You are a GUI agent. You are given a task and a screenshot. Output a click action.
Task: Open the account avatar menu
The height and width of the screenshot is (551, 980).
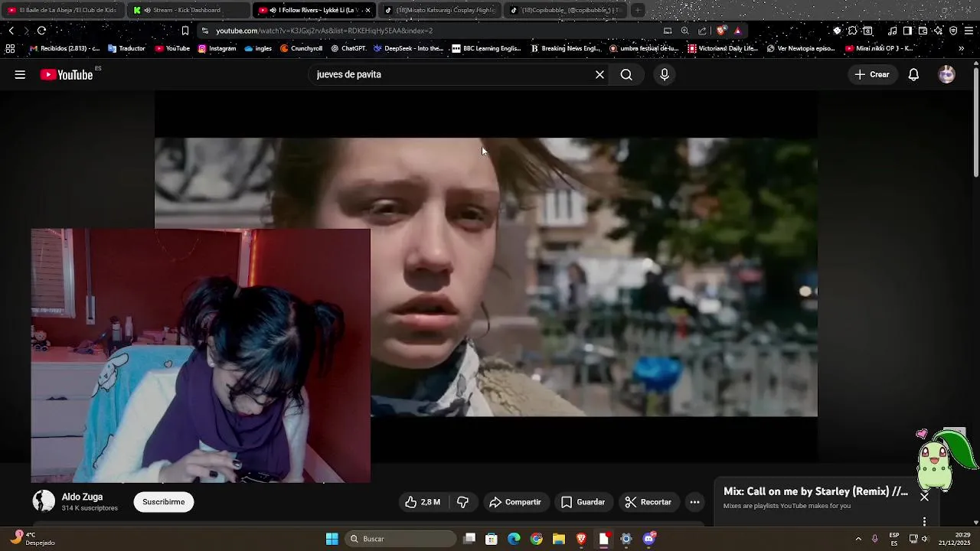coord(947,74)
